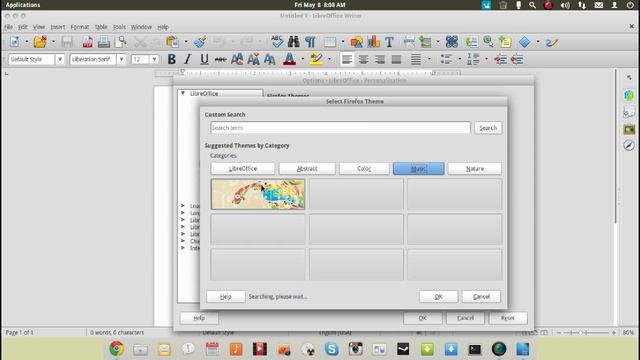The image size is (640, 360).
Task: Click the Save document toolbar icon
Action: tap(67, 42)
